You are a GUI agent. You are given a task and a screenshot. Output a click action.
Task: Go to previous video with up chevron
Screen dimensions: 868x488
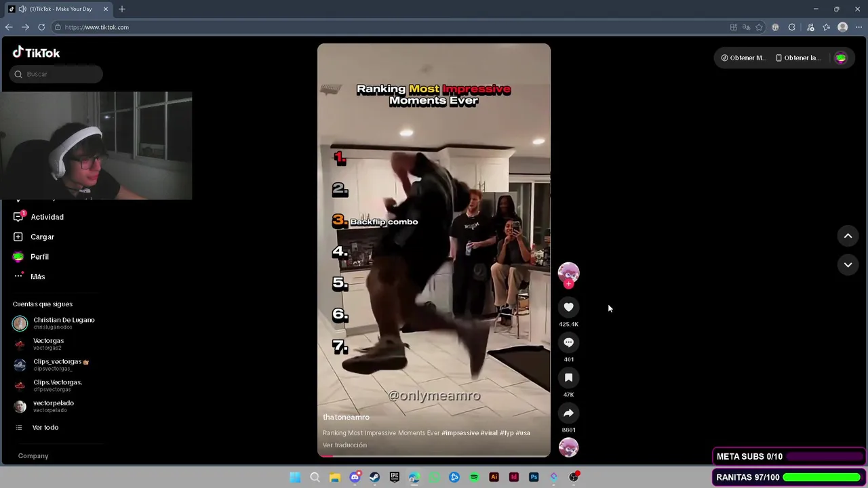point(848,236)
